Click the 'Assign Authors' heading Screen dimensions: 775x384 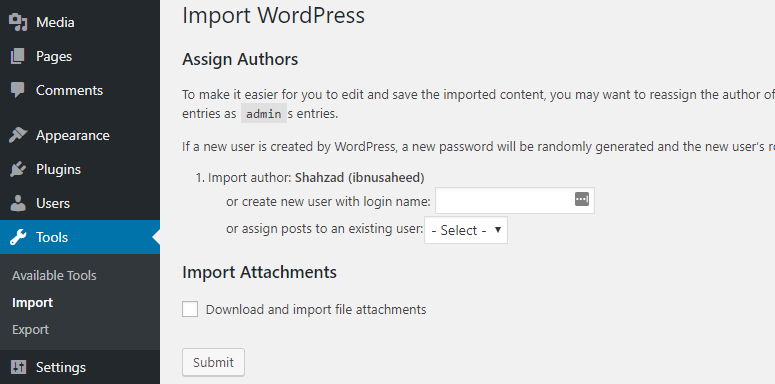coord(240,59)
